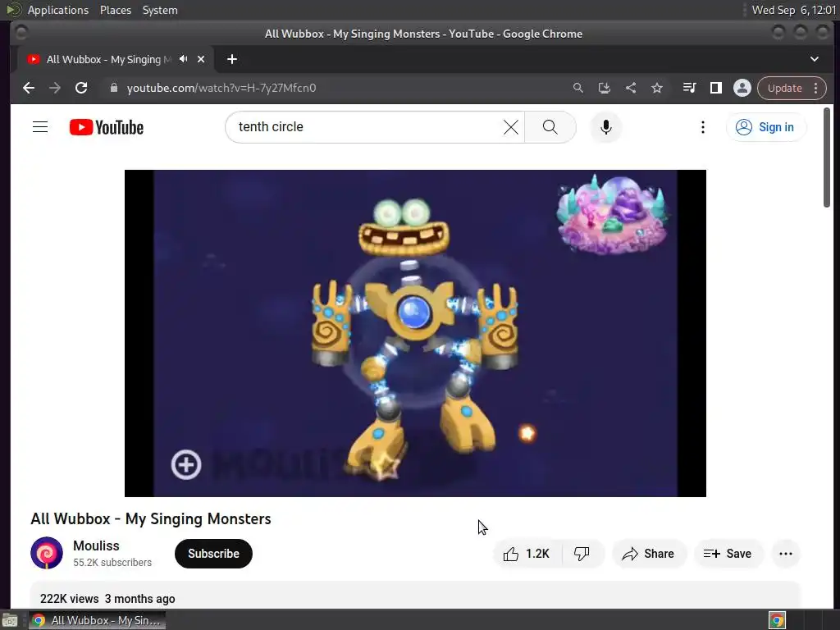Open Chrome three-dot menu
The width and height of the screenshot is (840, 630).
(x=816, y=88)
